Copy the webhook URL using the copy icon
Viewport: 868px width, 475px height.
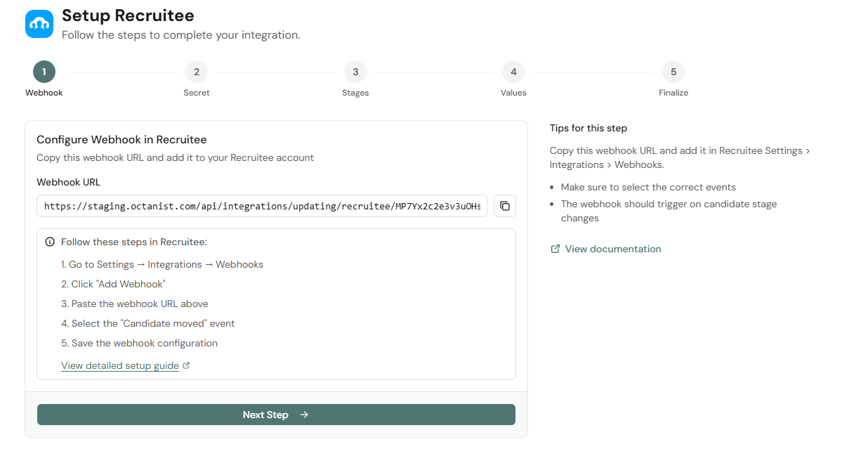click(504, 205)
